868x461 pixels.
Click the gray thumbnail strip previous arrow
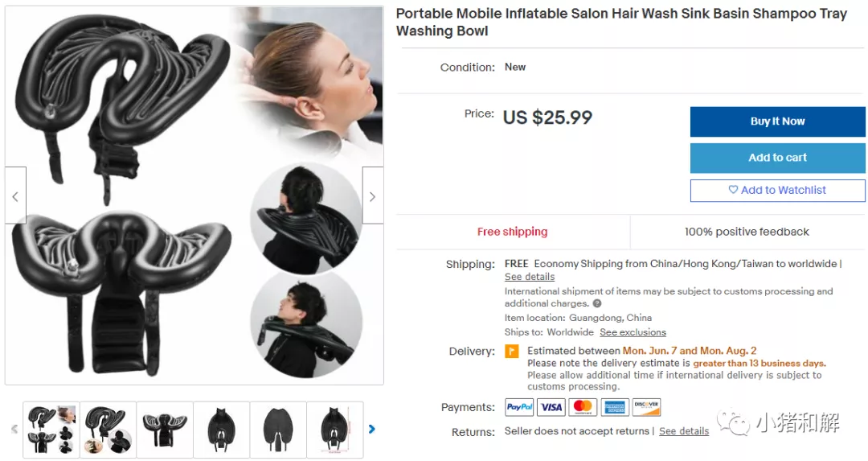(14, 429)
